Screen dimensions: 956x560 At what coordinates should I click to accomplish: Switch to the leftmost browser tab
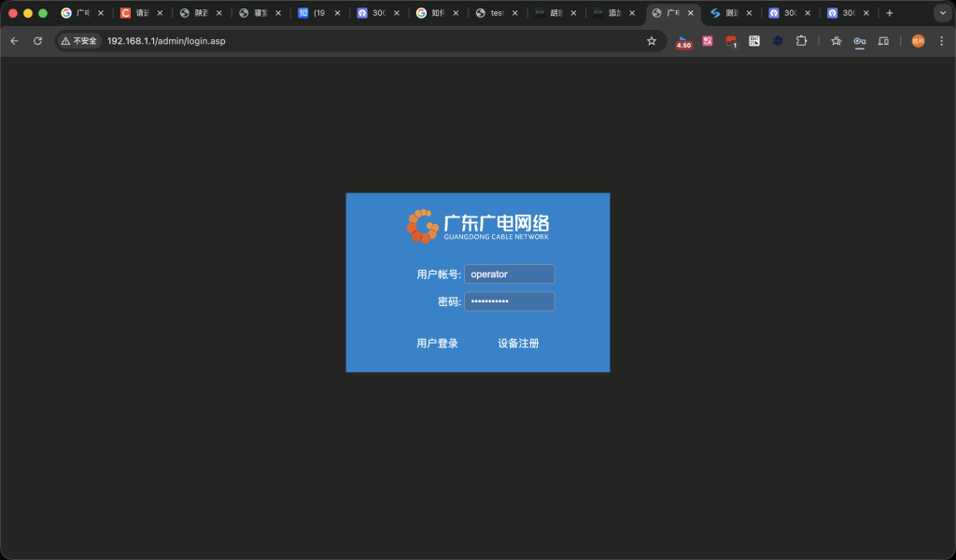click(x=79, y=13)
